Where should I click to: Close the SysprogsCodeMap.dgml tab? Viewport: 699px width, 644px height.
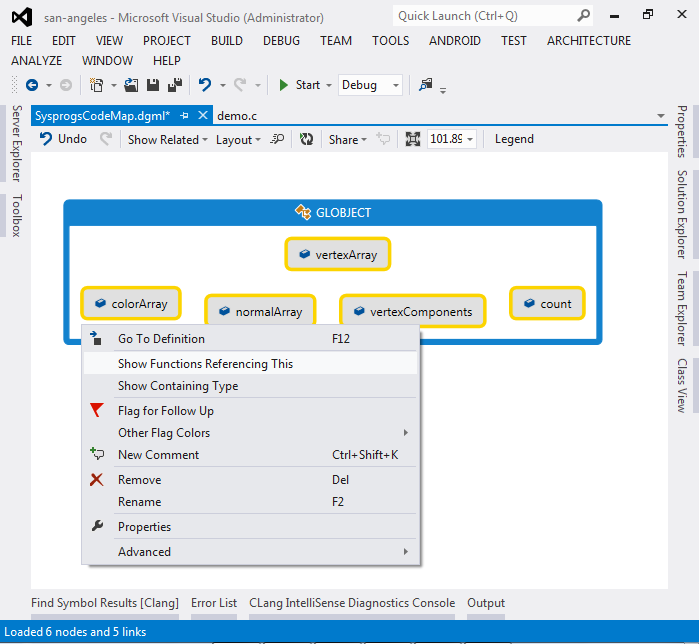pyautogui.click(x=203, y=115)
